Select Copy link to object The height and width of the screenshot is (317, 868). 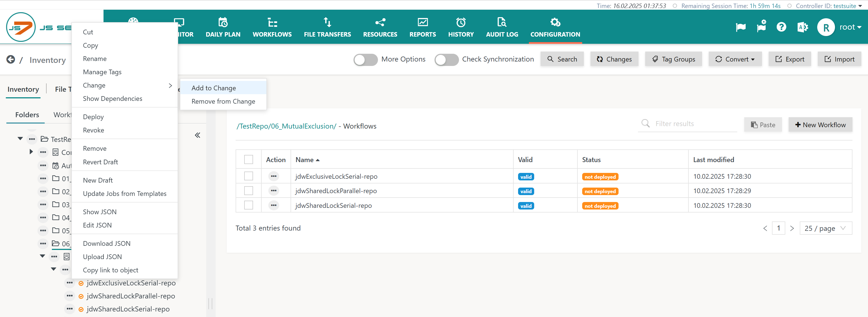point(125,270)
